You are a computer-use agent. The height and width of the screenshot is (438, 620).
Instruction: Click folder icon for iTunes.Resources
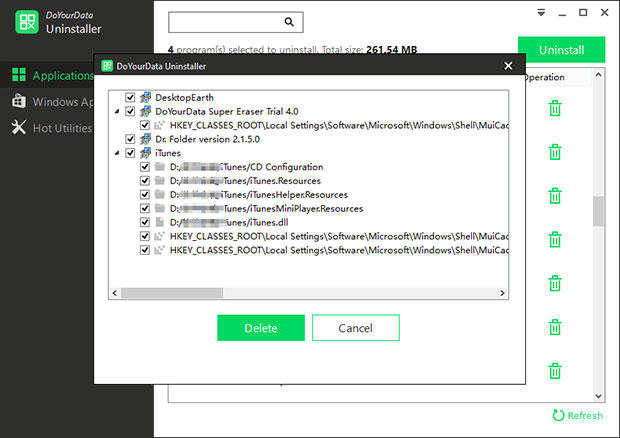pos(160,180)
